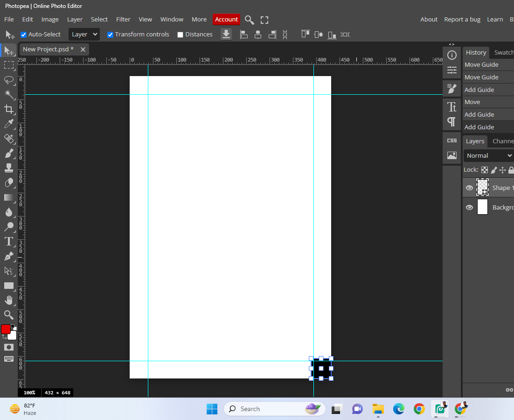This screenshot has height=420, width=514.
Task: Open the Normal blend mode dropdown
Action: (488, 155)
